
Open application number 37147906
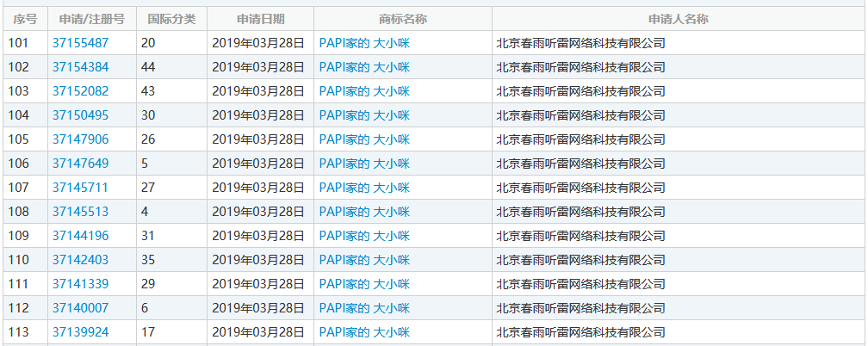click(80, 139)
